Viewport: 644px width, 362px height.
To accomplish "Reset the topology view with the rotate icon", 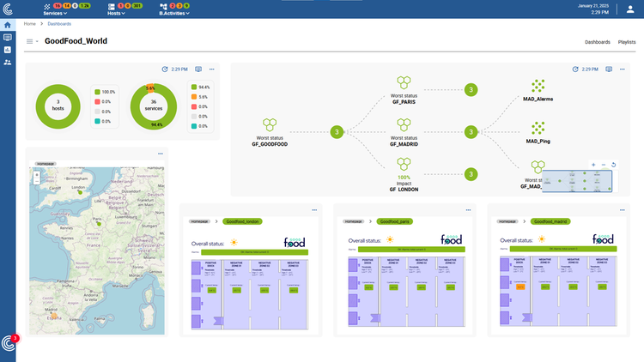I will coord(613,164).
